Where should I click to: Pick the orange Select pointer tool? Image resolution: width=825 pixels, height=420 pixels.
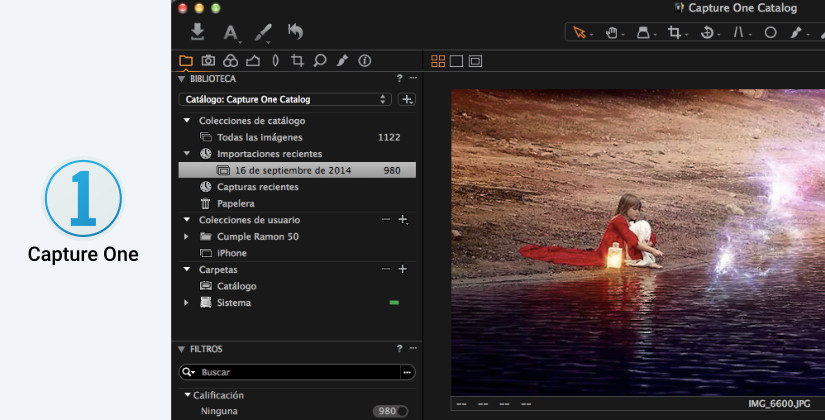click(x=579, y=32)
